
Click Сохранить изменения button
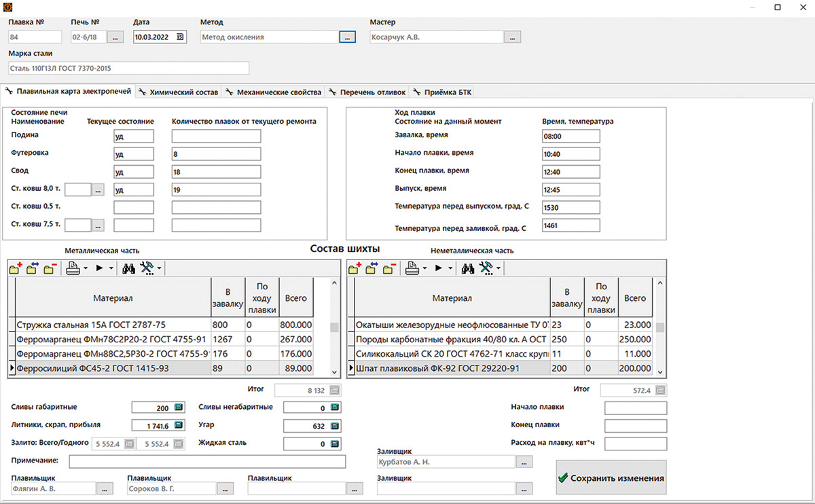point(611,478)
